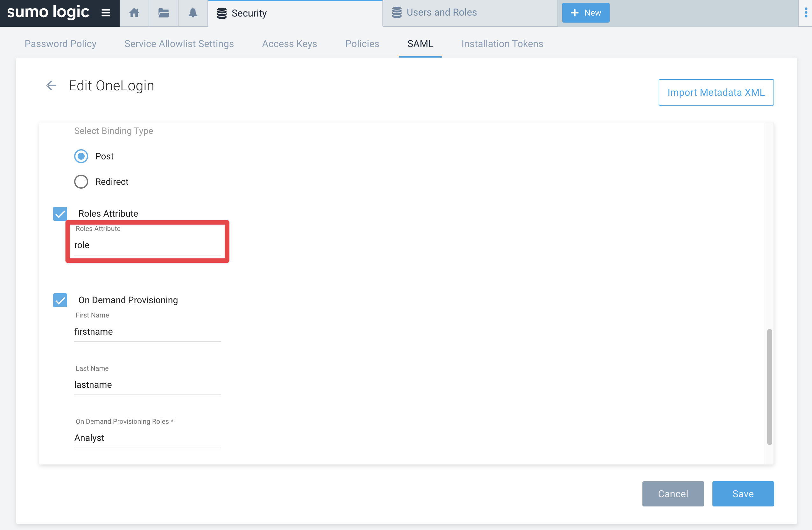This screenshot has height=530, width=812.
Task: Open the Access Keys section
Action: pyautogui.click(x=289, y=44)
